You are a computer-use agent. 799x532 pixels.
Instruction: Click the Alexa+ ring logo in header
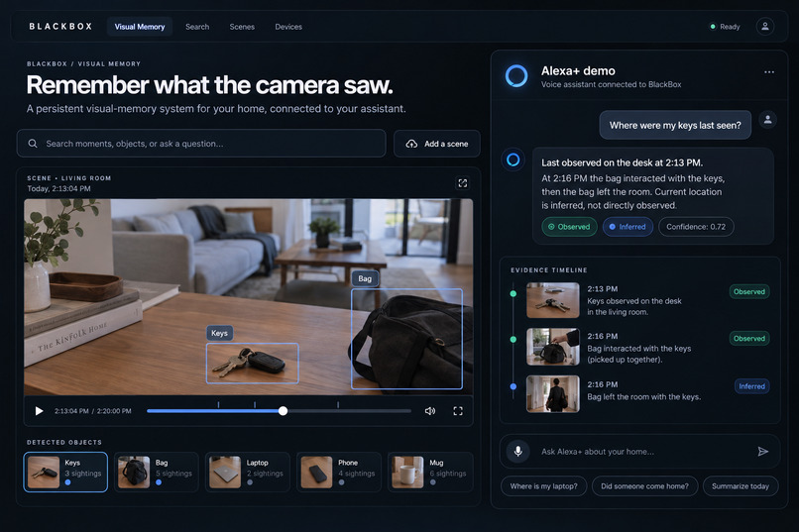(x=516, y=76)
